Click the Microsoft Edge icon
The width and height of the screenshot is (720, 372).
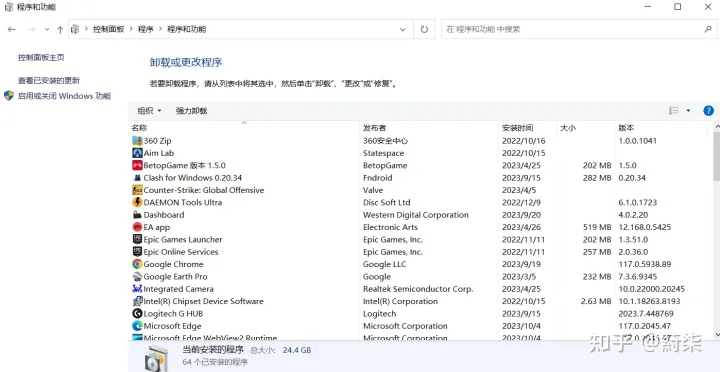click(137, 326)
